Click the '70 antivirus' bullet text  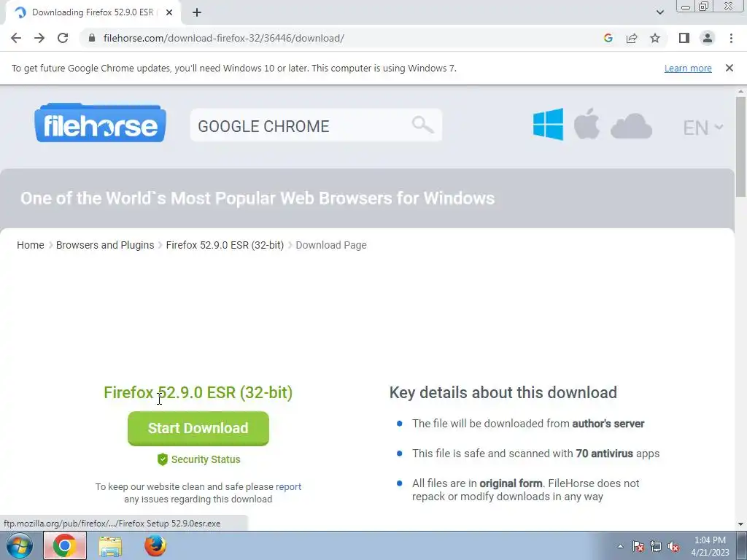point(604,454)
